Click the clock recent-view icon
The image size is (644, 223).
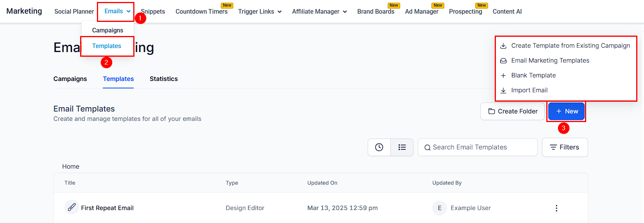coord(379,147)
